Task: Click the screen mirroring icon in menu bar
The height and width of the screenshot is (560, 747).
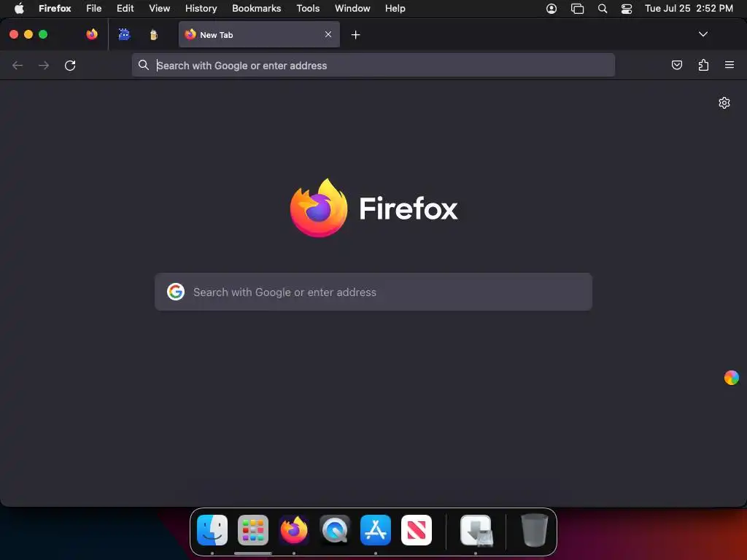Action: tap(577, 9)
